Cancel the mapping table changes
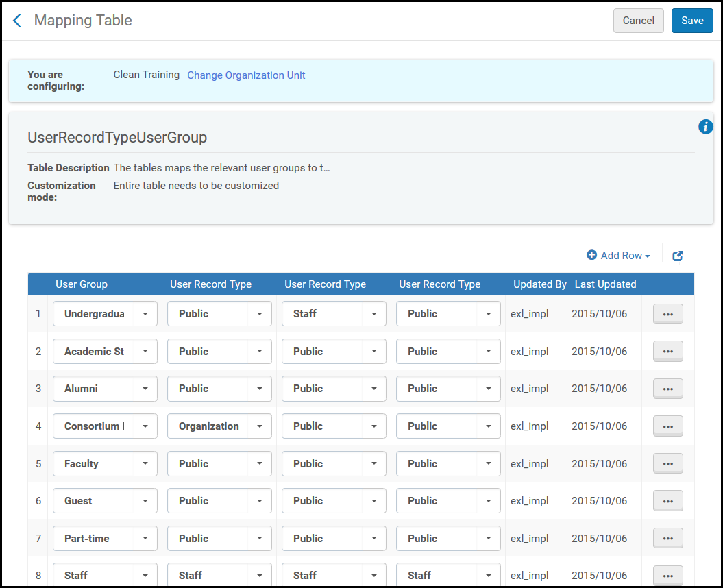 tap(638, 21)
